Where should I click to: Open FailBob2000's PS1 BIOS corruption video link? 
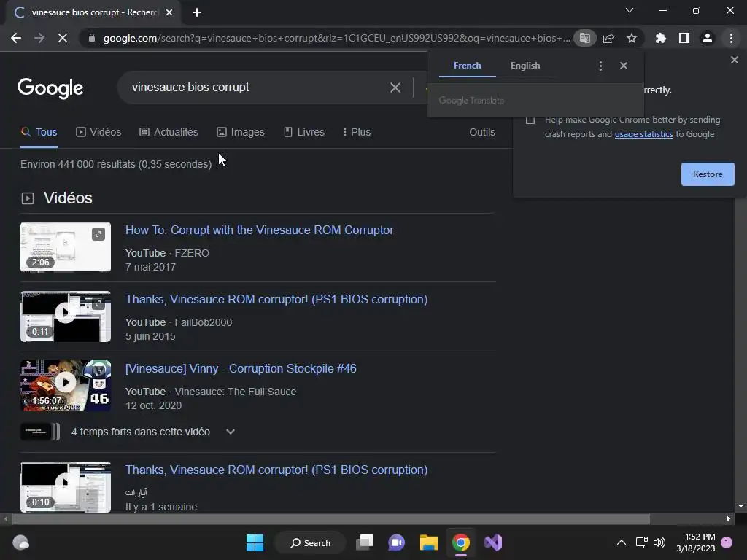click(276, 300)
